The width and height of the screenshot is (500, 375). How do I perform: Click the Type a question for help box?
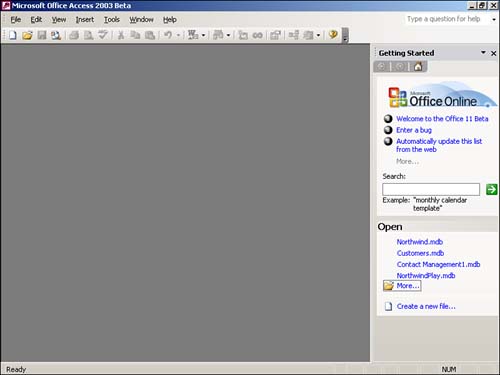pyautogui.click(x=447, y=19)
